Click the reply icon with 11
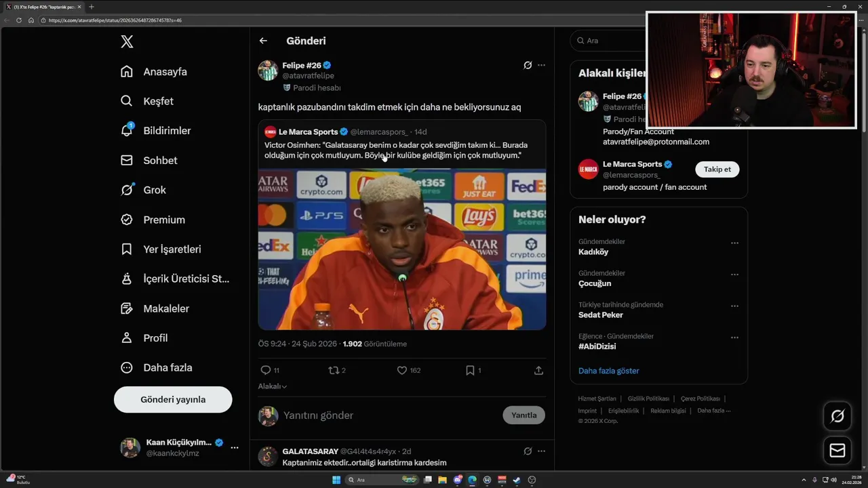Screen dimensions: 868x488 coord(270,370)
